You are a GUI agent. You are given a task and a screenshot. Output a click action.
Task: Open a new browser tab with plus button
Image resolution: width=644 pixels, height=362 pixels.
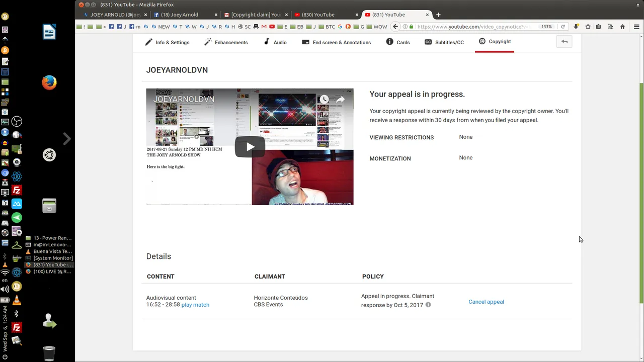438,15
